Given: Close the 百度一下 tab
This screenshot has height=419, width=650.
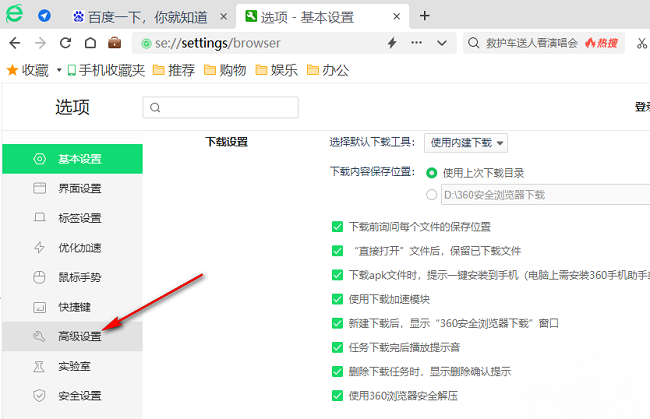Looking at the screenshot, I should coord(223,17).
